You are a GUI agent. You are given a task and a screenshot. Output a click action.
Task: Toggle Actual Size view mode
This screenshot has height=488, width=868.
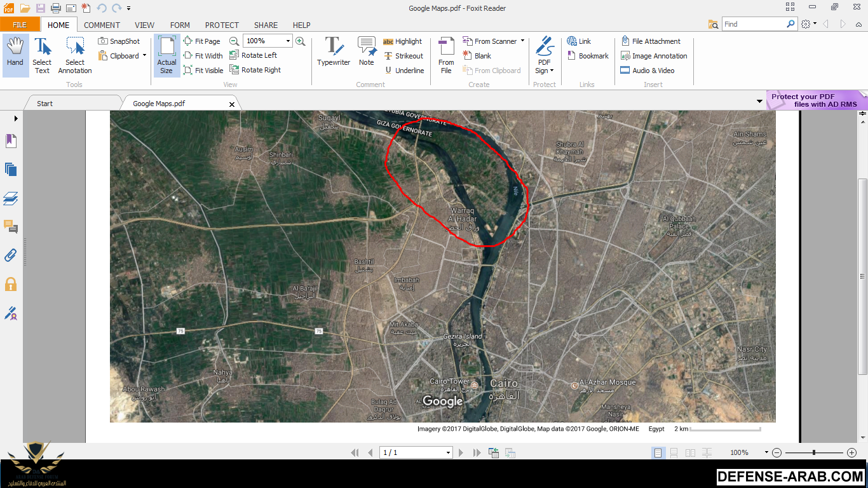[x=166, y=55]
